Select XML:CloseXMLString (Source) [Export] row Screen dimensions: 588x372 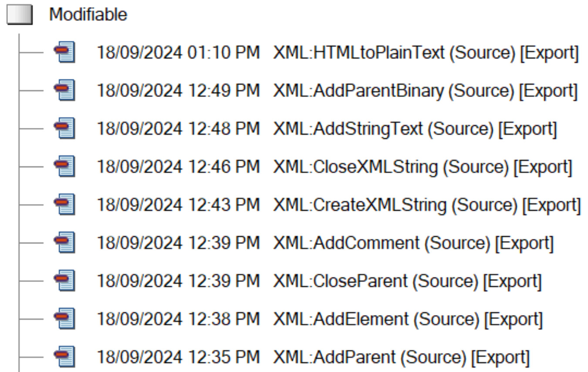[x=422, y=167]
